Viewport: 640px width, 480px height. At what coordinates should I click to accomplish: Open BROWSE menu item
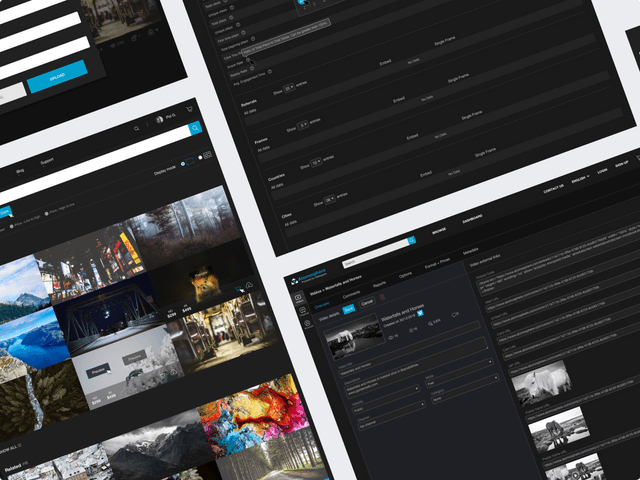tap(439, 231)
